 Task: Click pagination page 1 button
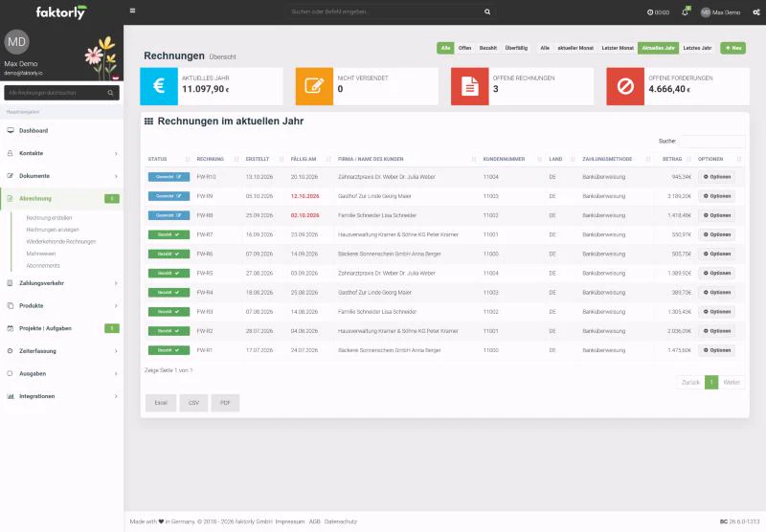711,382
